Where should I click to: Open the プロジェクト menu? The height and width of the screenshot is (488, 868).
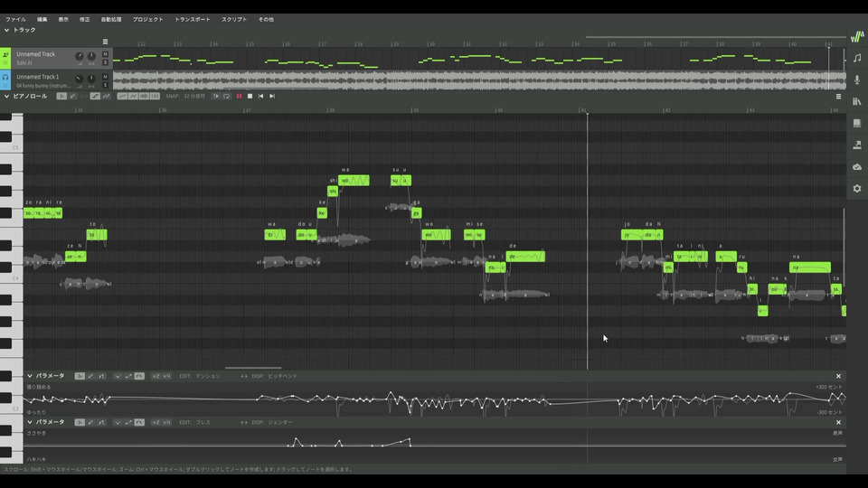[147, 19]
